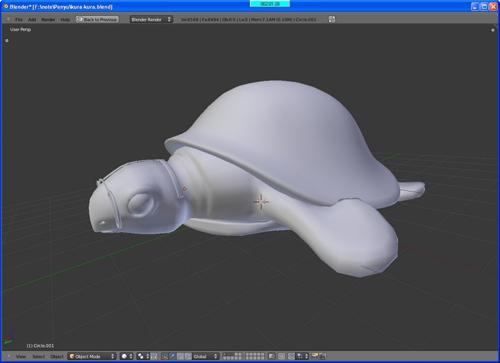
Task: Click the first scene layer button
Action: 224,355
